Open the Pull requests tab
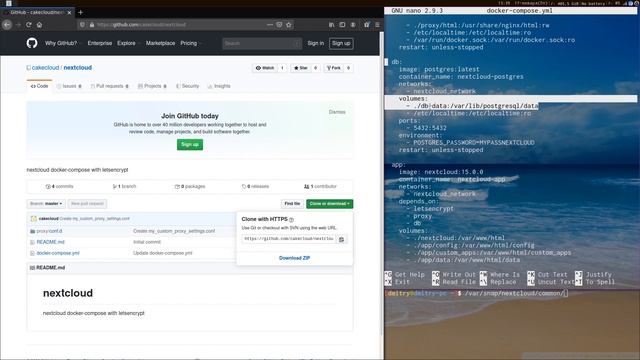 pyautogui.click(x=110, y=86)
